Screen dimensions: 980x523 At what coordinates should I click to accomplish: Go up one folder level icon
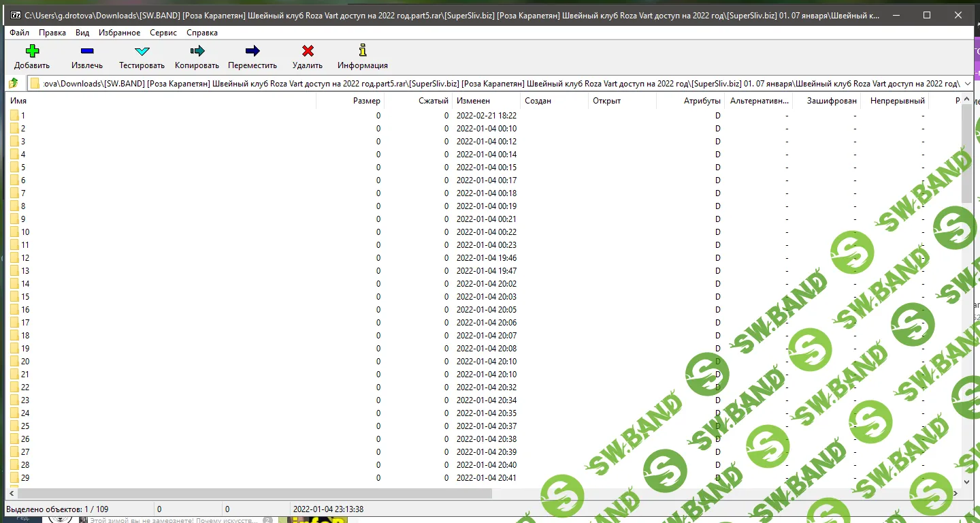pyautogui.click(x=14, y=83)
